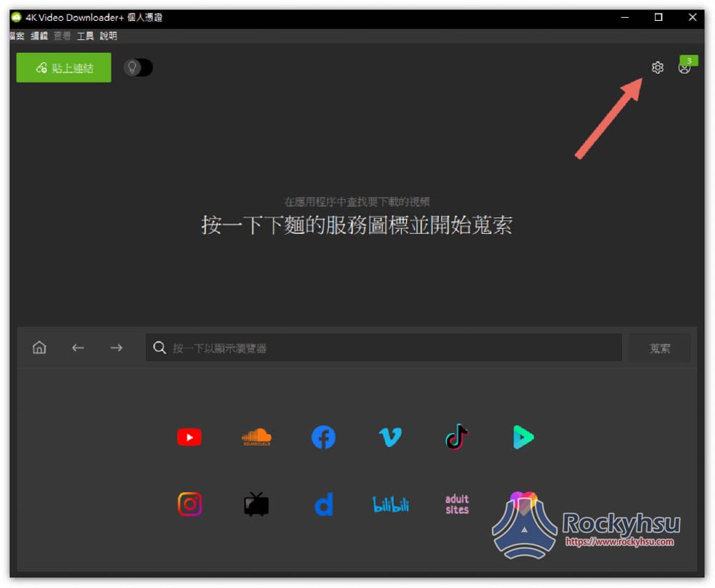Click the 蒐索 search button
Image resolution: width=715 pixels, height=588 pixels.
coord(659,348)
